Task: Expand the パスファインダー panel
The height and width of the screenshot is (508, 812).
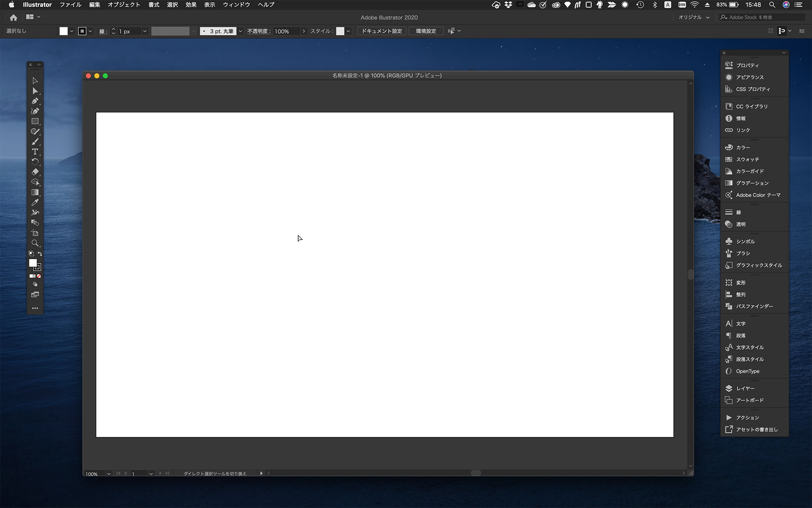Action: coord(754,306)
